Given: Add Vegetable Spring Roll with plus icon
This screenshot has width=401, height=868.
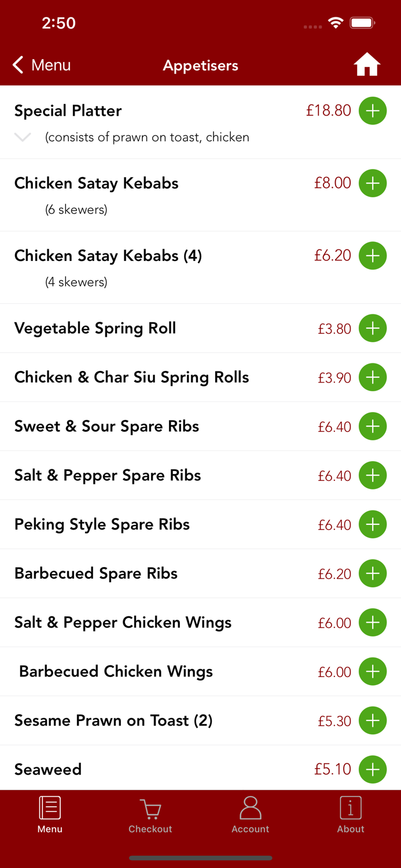Looking at the screenshot, I should pyautogui.click(x=373, y=328).
